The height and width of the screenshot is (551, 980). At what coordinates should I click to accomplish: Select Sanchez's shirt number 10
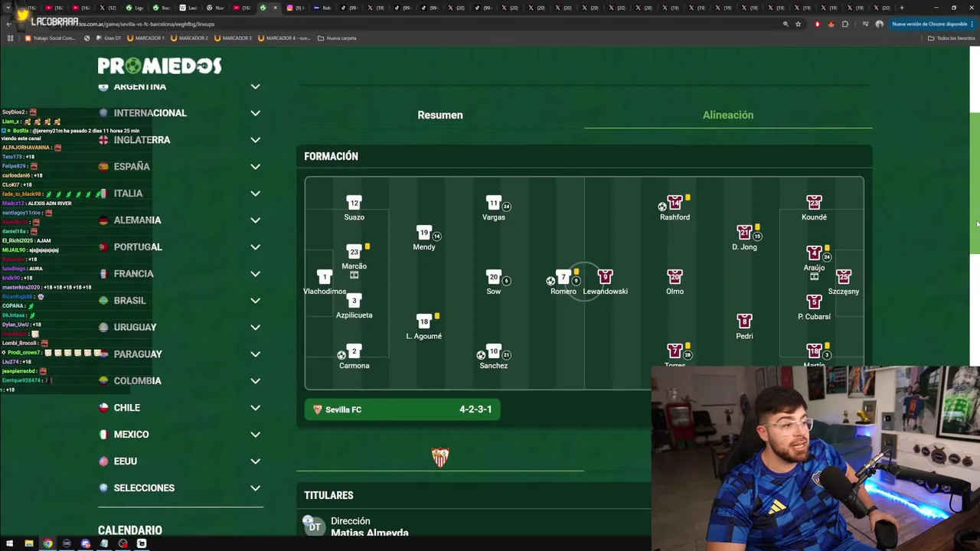[493, 351]
